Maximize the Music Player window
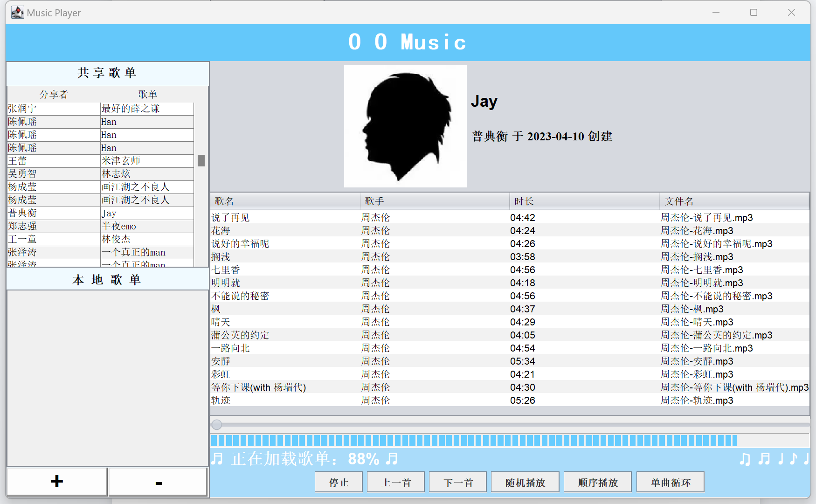The width and height of the screenshot is (816, 504). coord(754,13)
